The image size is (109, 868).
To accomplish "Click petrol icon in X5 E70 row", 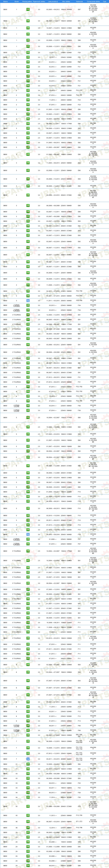I will [x=28, y=807].
